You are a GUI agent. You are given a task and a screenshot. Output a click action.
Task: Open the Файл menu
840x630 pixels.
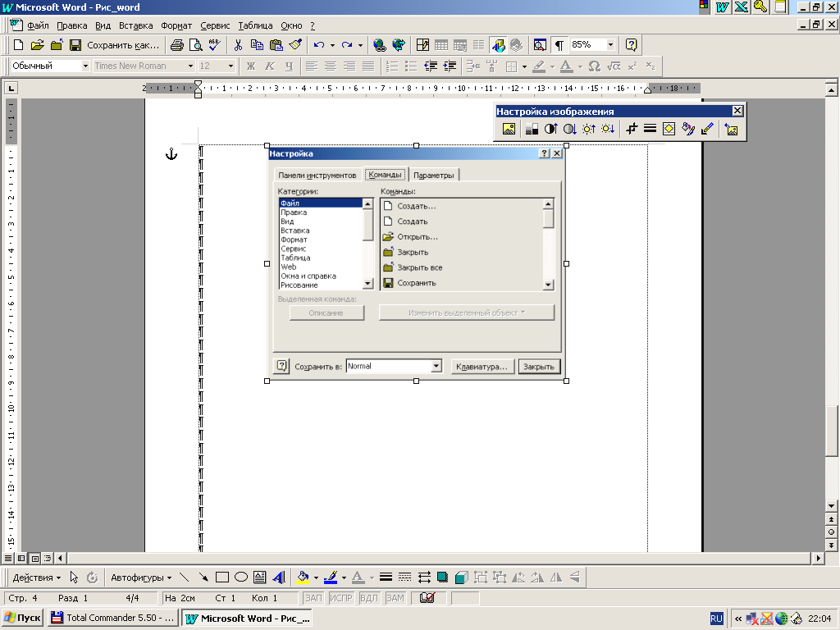[x=38, y=25]
